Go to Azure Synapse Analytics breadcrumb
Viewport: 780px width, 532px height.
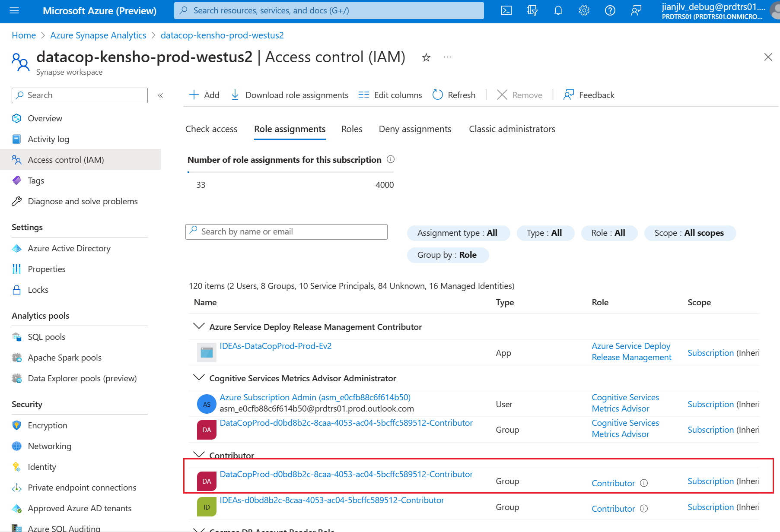point(98,35)
